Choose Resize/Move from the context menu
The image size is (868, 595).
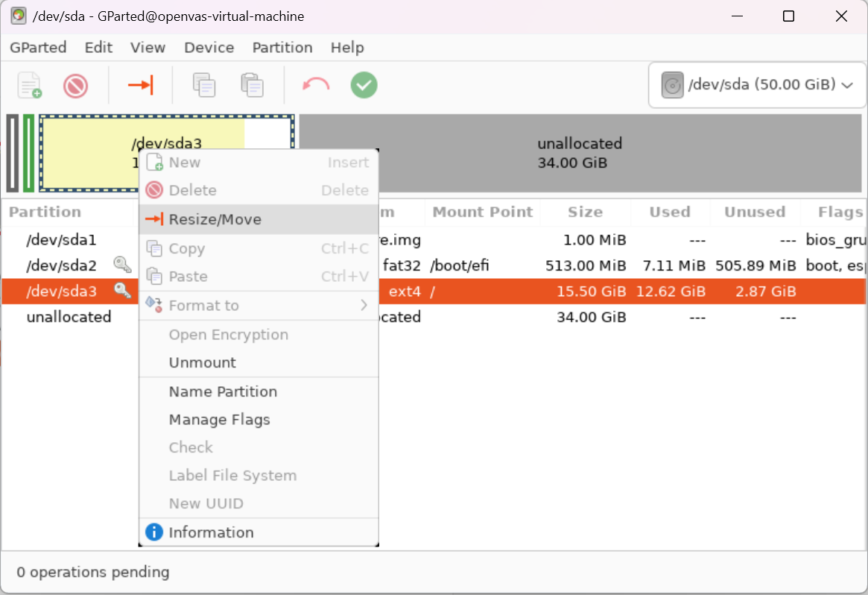259,219
